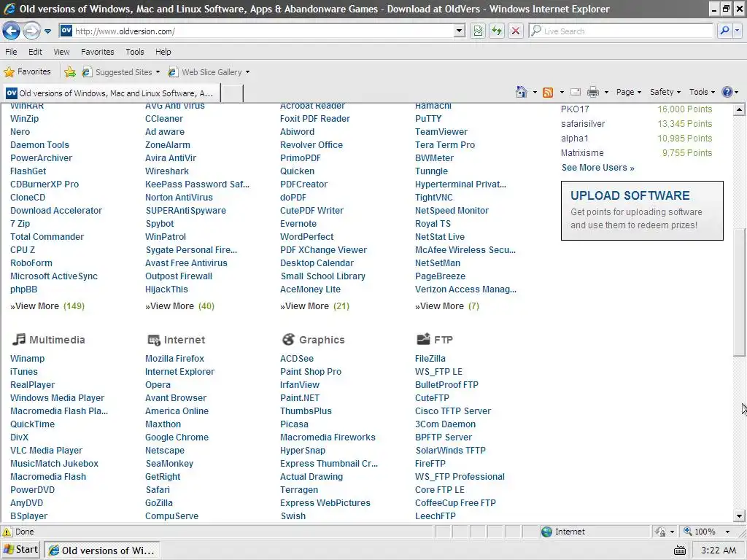Click the See More Users link
This screenshot has width=747, height=560.
tap(598, 167)
